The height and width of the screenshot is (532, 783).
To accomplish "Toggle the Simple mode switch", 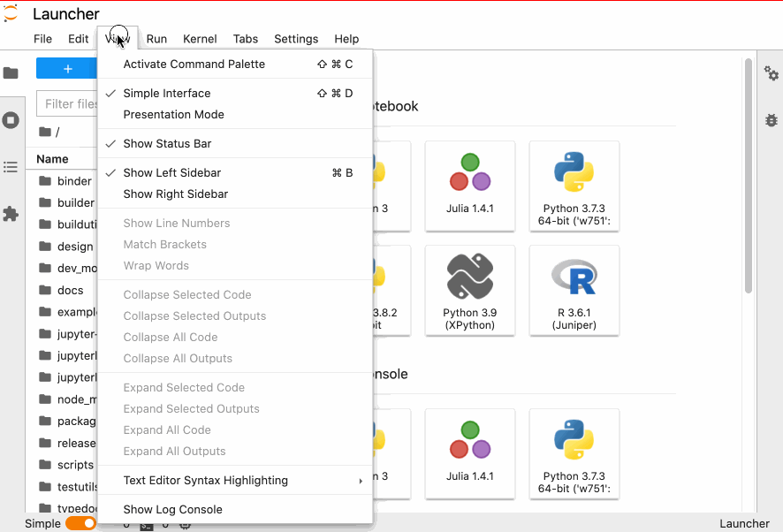I will [80, 523].
